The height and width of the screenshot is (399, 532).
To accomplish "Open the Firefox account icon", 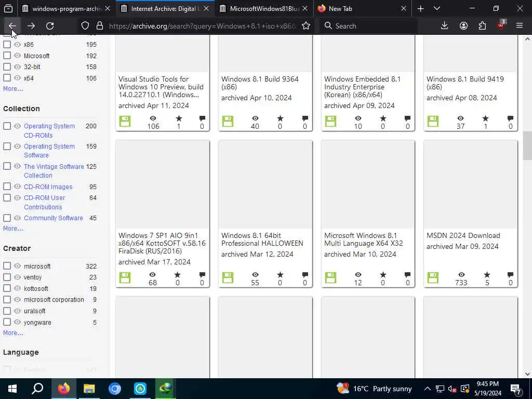I will pos(463,26).
